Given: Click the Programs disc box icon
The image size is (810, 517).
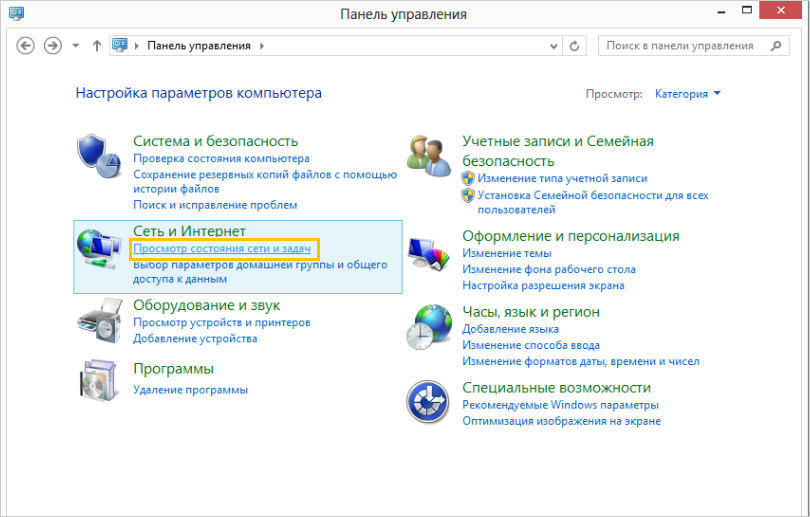Looking at the screenshot, I should point(99,380).
